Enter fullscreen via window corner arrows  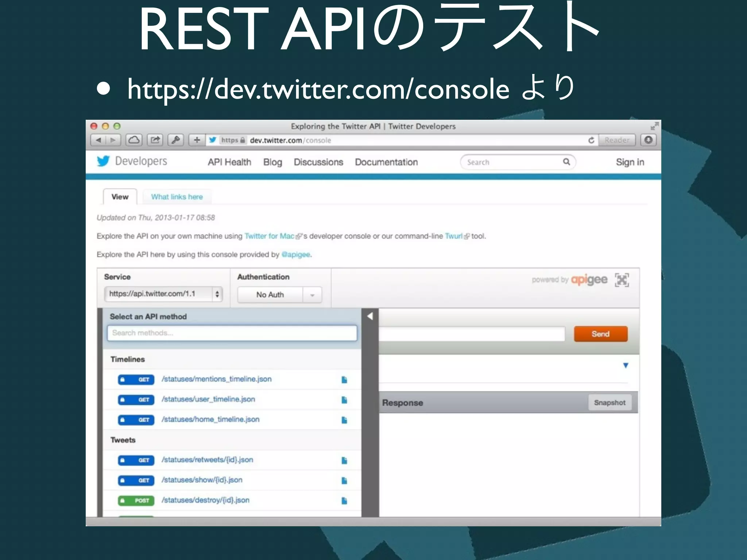(654, 126)
